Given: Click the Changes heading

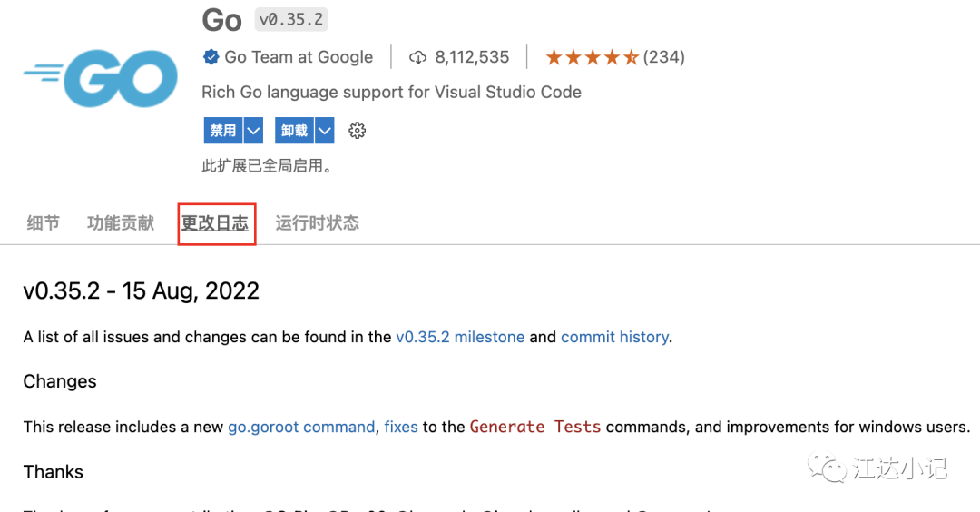Looking at the screenshot, I should click(x=60, y=382).
